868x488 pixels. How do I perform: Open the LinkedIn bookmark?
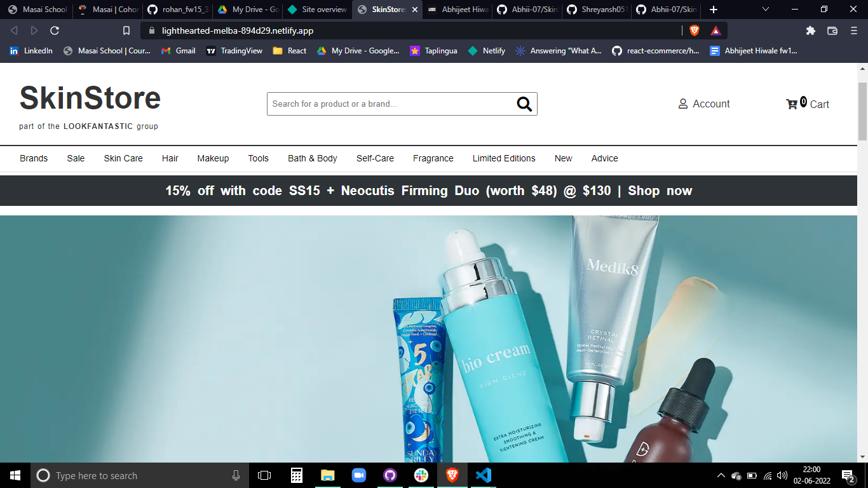coord(31,51)
